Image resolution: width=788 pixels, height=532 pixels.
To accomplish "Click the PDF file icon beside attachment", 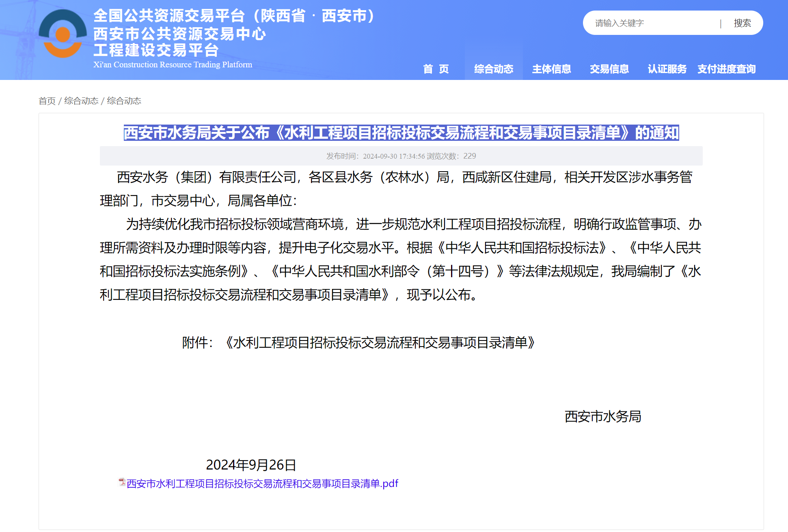I will pos(122,482).
